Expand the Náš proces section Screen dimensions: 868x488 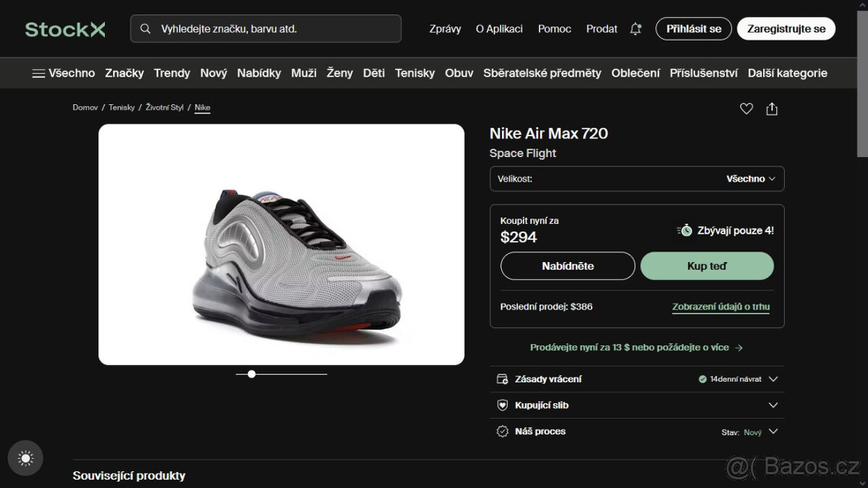tap(773, 431)
